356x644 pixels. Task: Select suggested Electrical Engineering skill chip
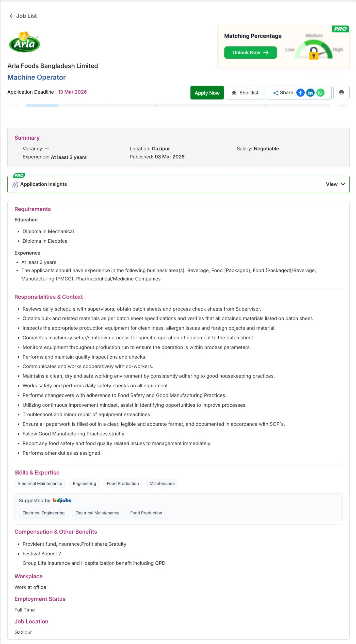pos(43,513)
